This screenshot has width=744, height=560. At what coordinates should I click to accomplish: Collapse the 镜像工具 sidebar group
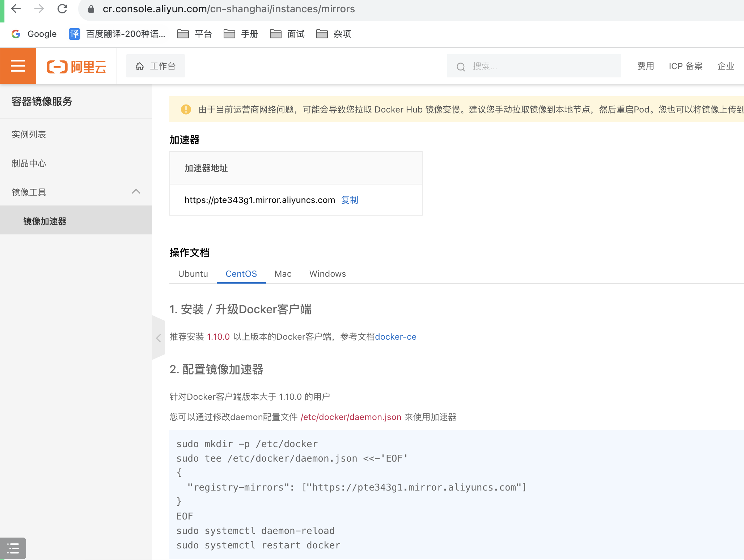pos(76,192)
